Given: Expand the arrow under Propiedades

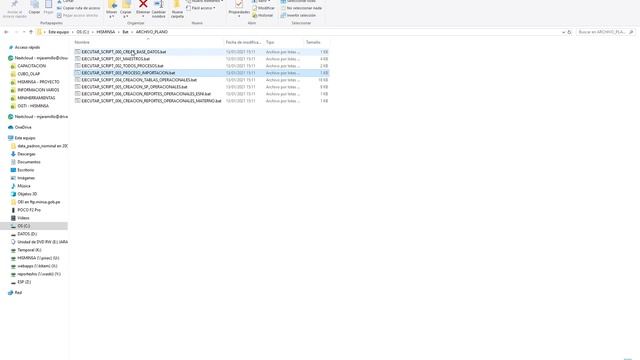Looking at the screenshot, I should click(x=239, y=17).
